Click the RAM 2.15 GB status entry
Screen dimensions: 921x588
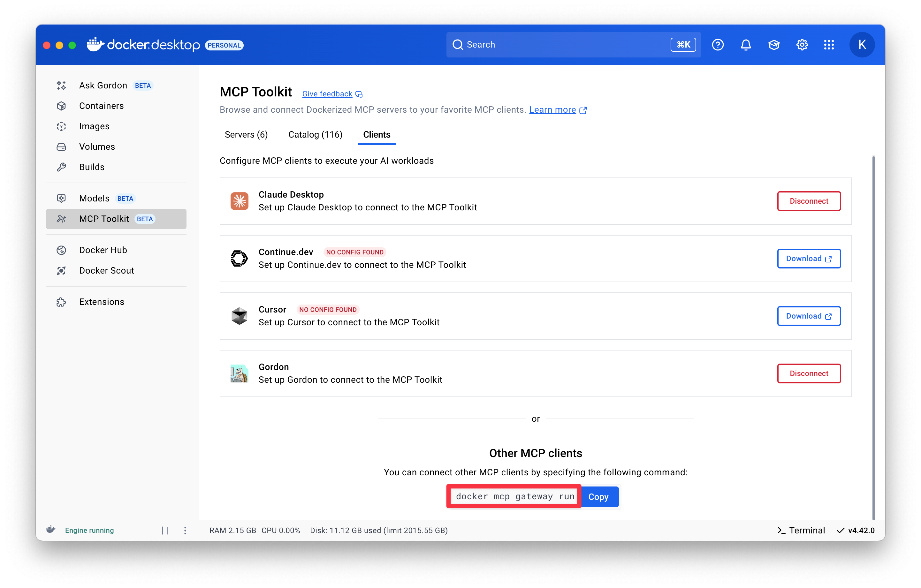[x=232, y=530]
